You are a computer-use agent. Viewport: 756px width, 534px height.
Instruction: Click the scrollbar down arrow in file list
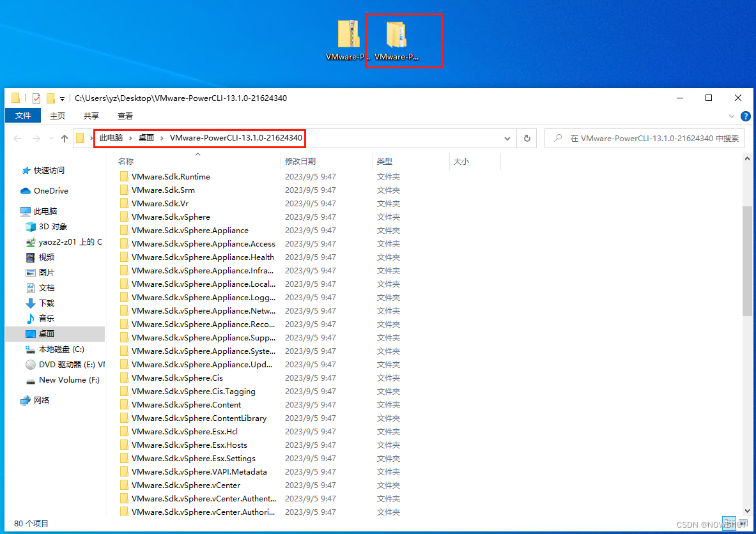(x=747, y=511)
